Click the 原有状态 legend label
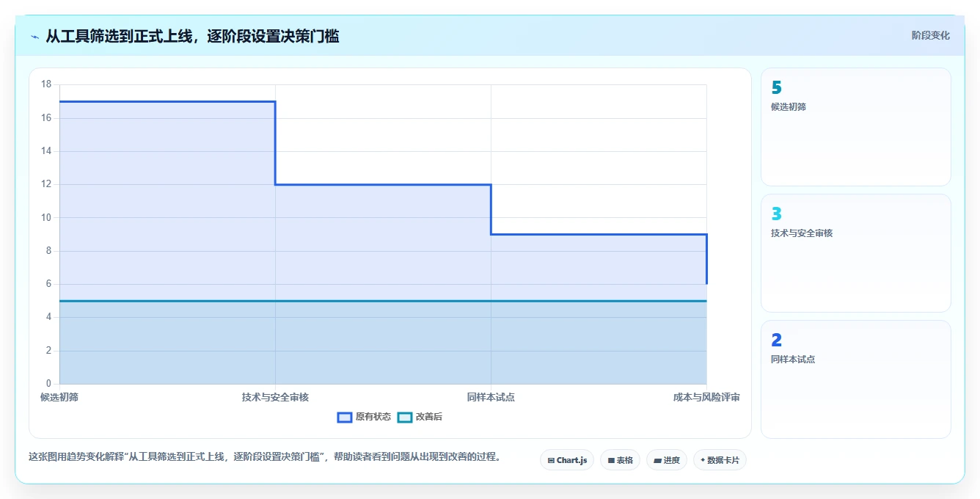 pos(373,417)
